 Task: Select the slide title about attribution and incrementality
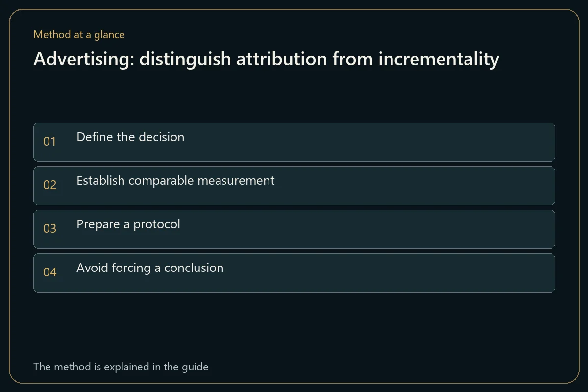(x=266, y=59)
